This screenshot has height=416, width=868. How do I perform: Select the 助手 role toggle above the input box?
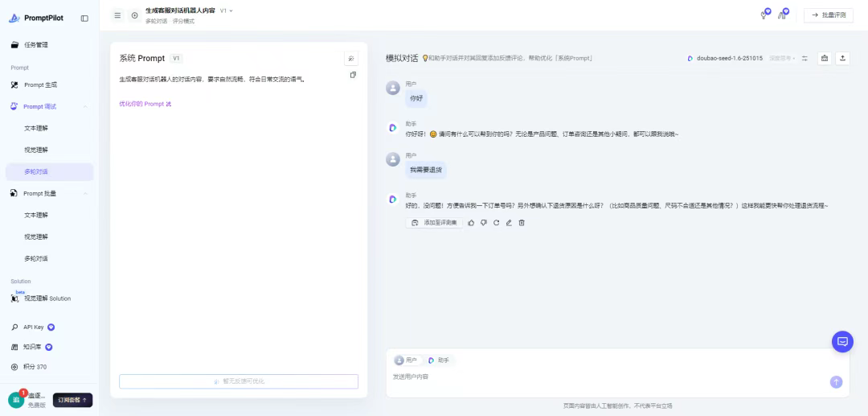[439, 360]
